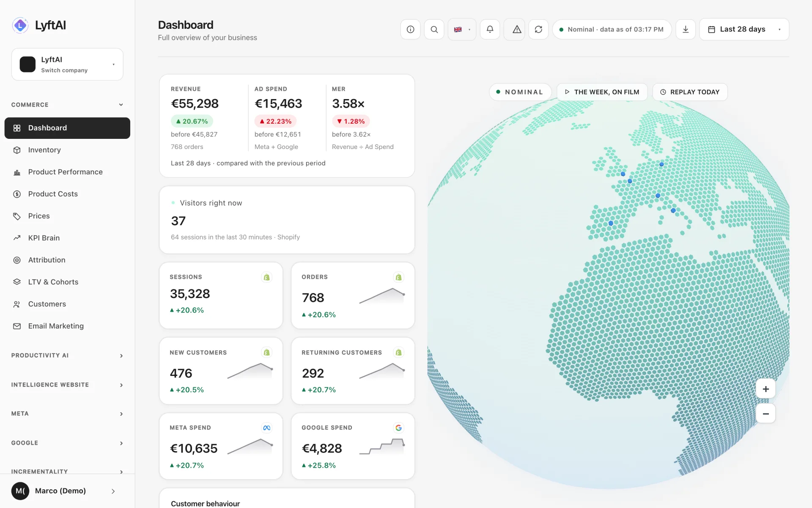Zoom in on the globe with plus
812x508 pixels.
click(x=765, y=389)
